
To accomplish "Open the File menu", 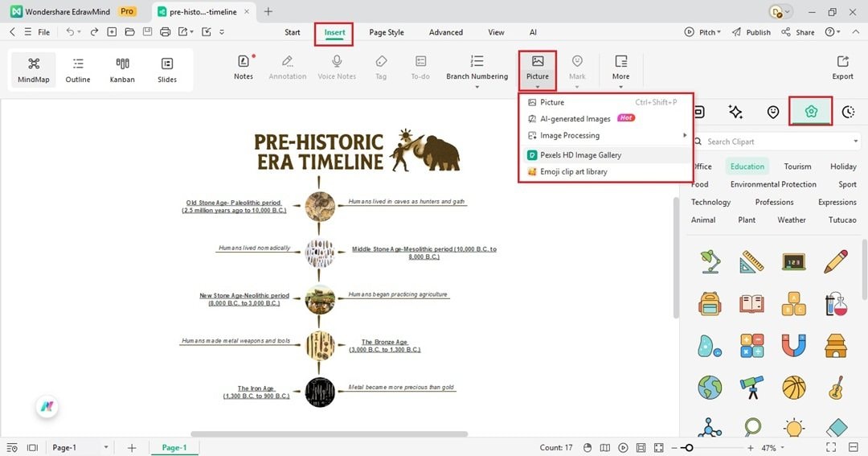I will (43, 32).
